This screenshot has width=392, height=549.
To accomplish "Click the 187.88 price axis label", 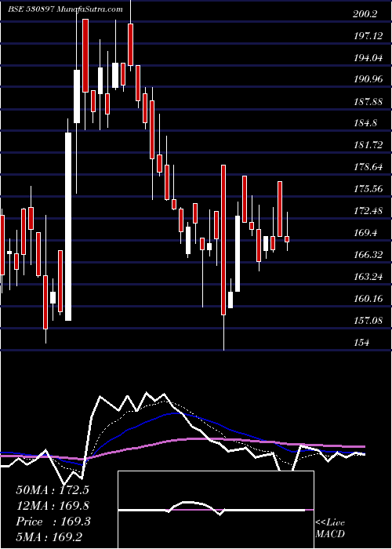I will (368, 101).
